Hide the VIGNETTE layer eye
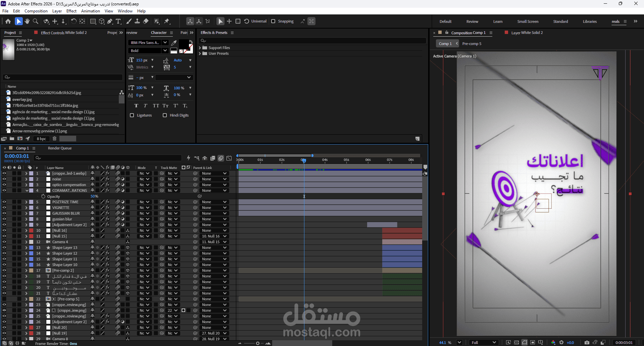 pyautogui.click(x=4, y=208)
